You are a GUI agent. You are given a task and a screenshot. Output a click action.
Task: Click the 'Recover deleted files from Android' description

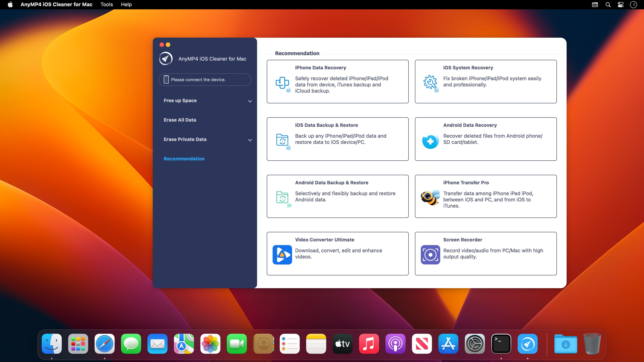tap(493, 139)
